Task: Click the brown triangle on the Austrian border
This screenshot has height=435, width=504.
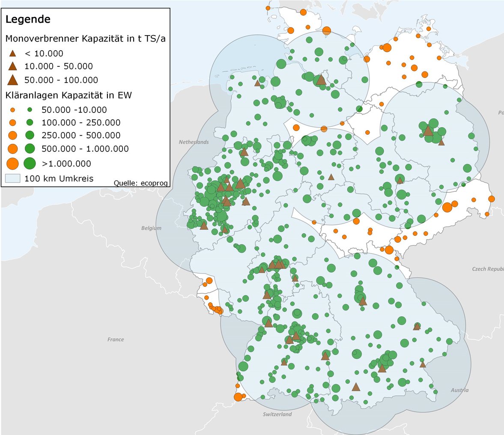Action: tap(423, 364)
